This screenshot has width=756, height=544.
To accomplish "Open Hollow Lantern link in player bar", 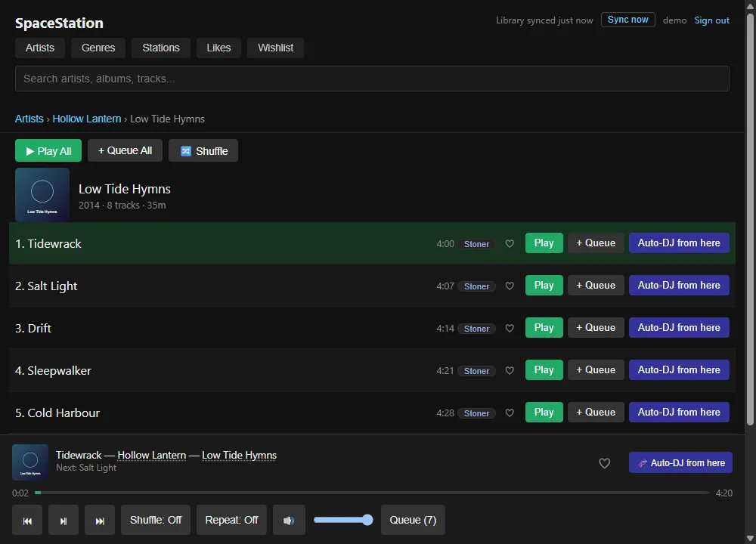I will point(152,456).
